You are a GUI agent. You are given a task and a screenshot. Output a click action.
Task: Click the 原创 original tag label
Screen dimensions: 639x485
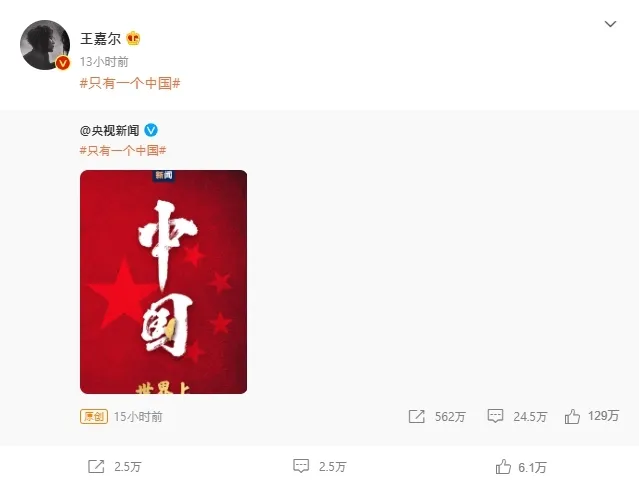coord(94,417)
